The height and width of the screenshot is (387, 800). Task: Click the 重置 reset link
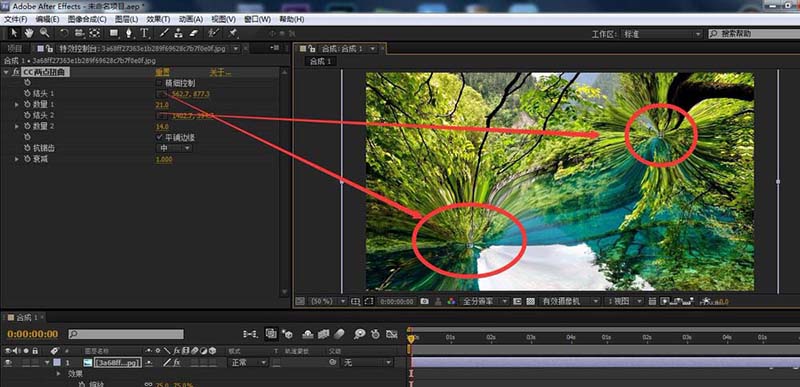pyautogui.click(x=162, y=72)
